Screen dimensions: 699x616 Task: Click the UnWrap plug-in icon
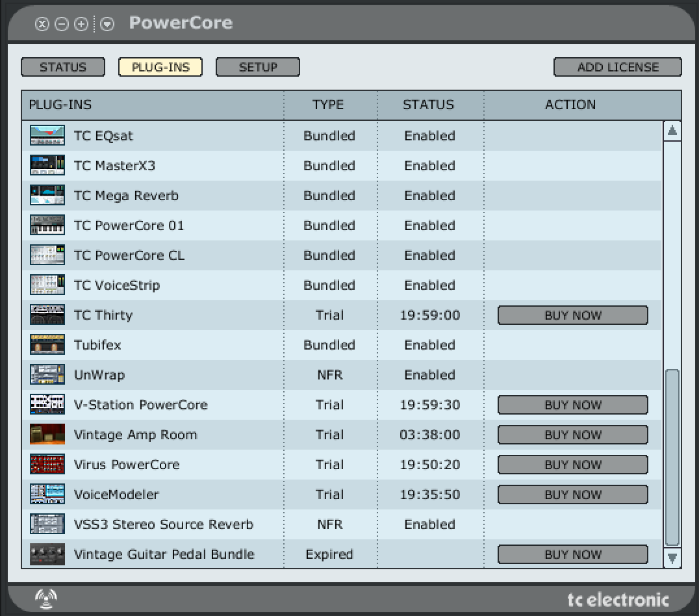click(47, 375)
